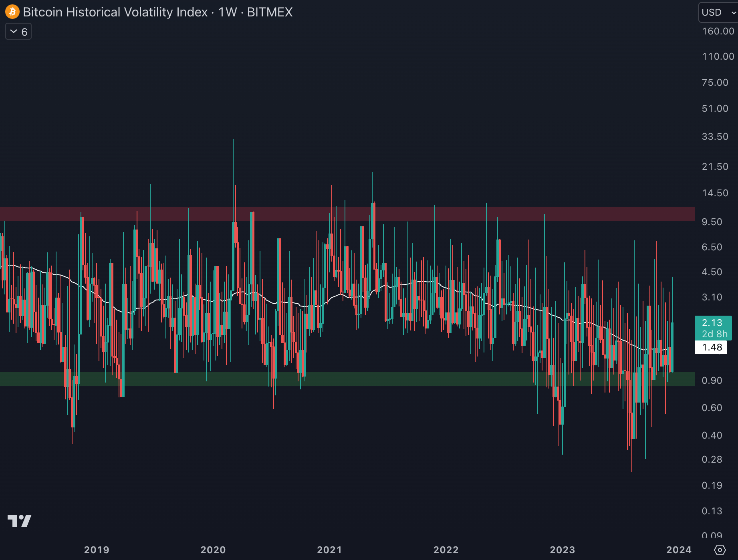Click the 2022 label on time axis
738x560 pixels.
coord(446,550)
